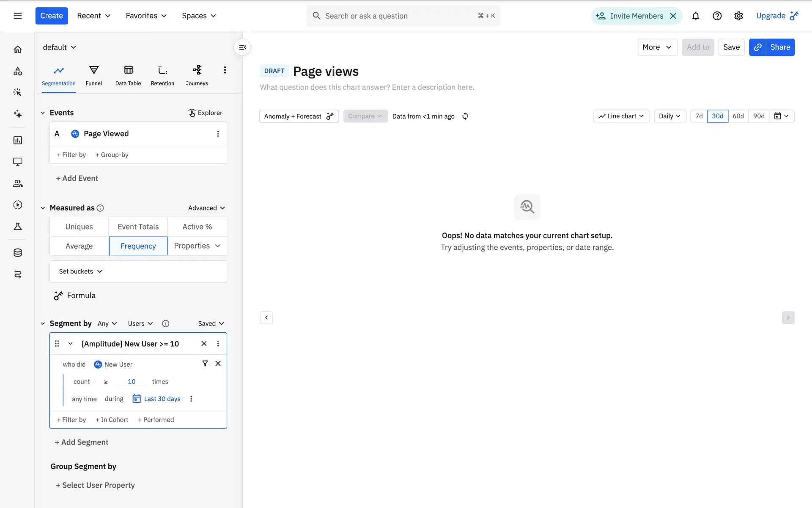Refresh chart data with the reload icon

pyautogui.click(x=465, y=116)
